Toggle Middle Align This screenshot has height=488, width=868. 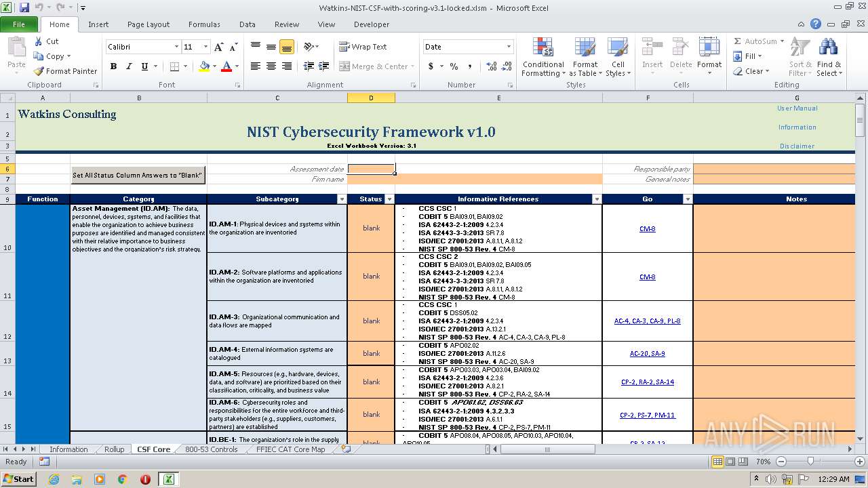pyautogui.click(x=271, y=47)
